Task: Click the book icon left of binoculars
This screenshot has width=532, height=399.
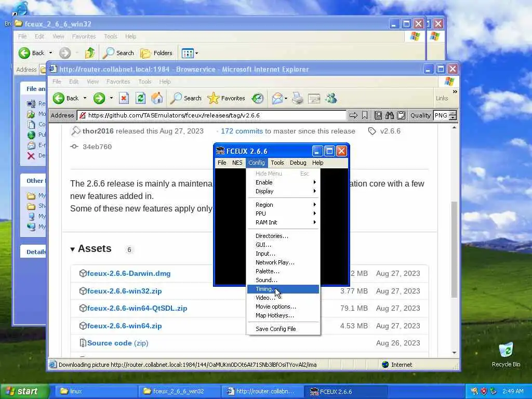Action: [378, 115]
